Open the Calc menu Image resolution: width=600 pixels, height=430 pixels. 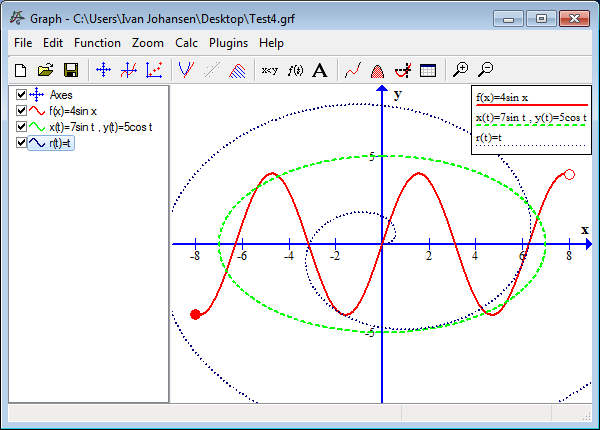coord(186,43)
